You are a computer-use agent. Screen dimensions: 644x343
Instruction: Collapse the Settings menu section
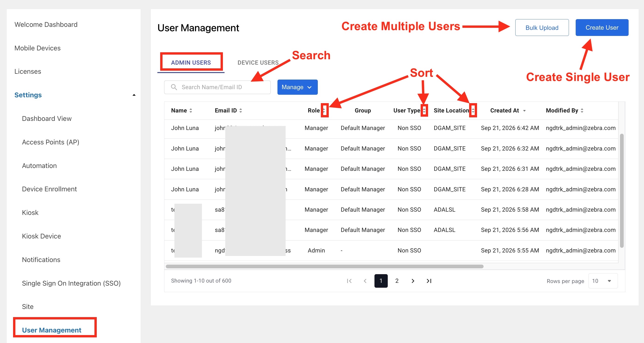click(134, 95)
